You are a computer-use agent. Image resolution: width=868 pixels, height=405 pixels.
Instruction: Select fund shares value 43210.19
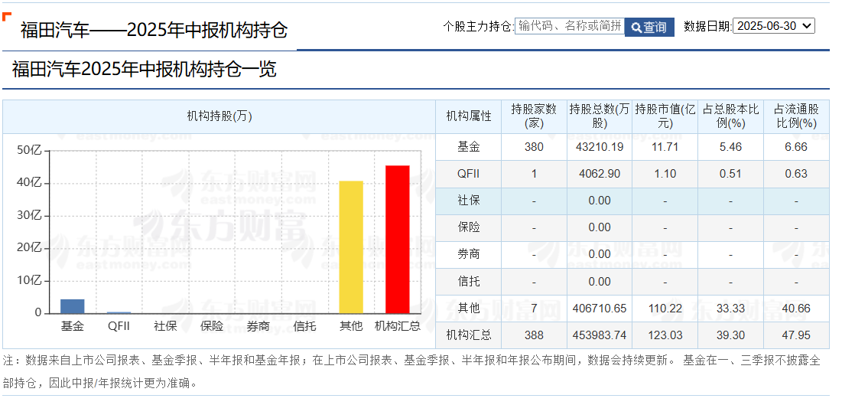click(x=600, y=147)
